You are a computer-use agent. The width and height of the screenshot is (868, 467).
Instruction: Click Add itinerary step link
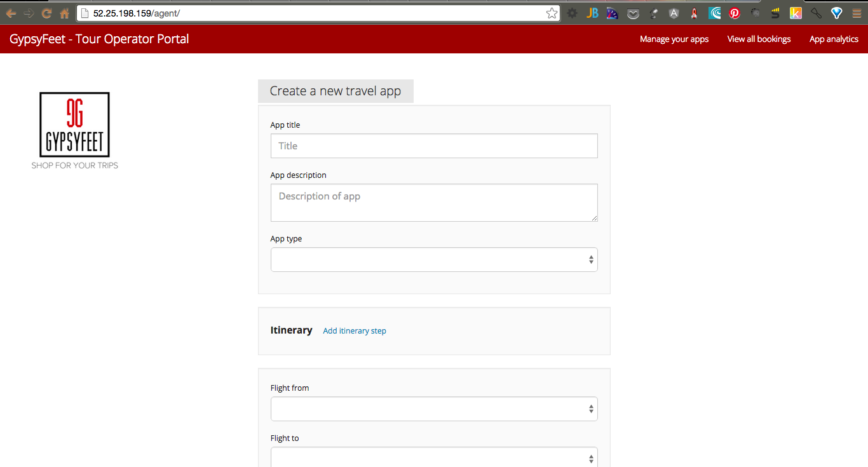pyautogui.click(x=355, y=330)
